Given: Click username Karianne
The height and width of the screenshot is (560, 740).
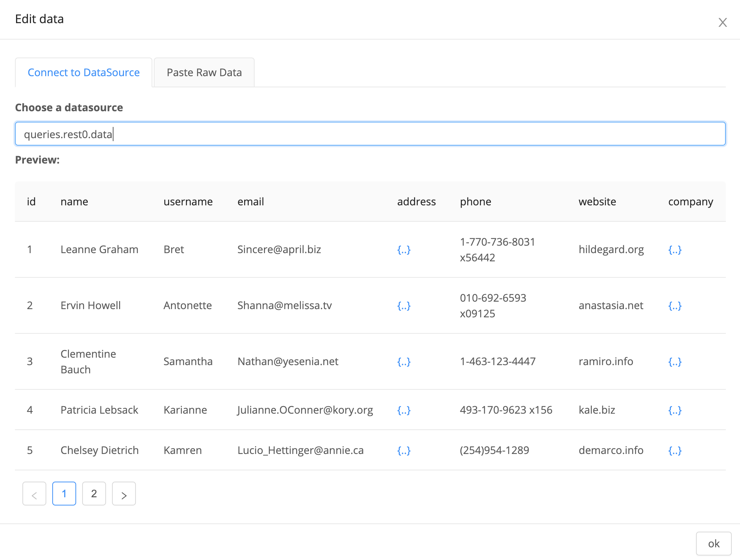Looking at the screenshot, I should [x=185, y=410].
